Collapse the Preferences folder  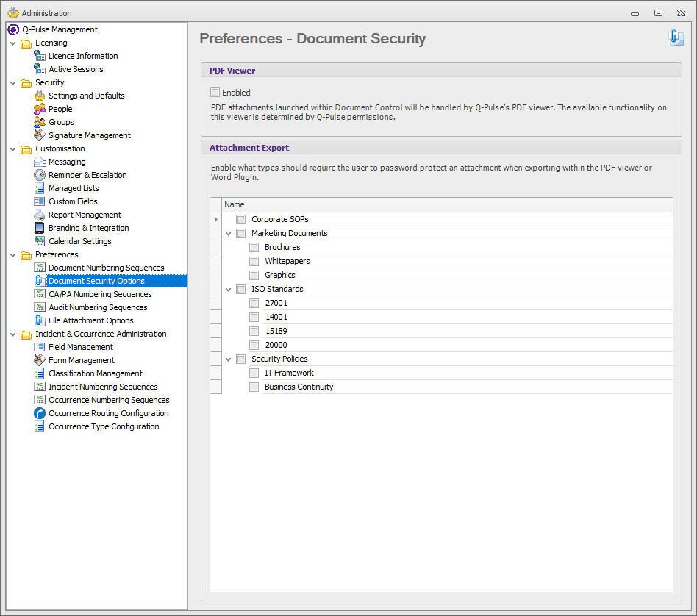tap(13, 255)
